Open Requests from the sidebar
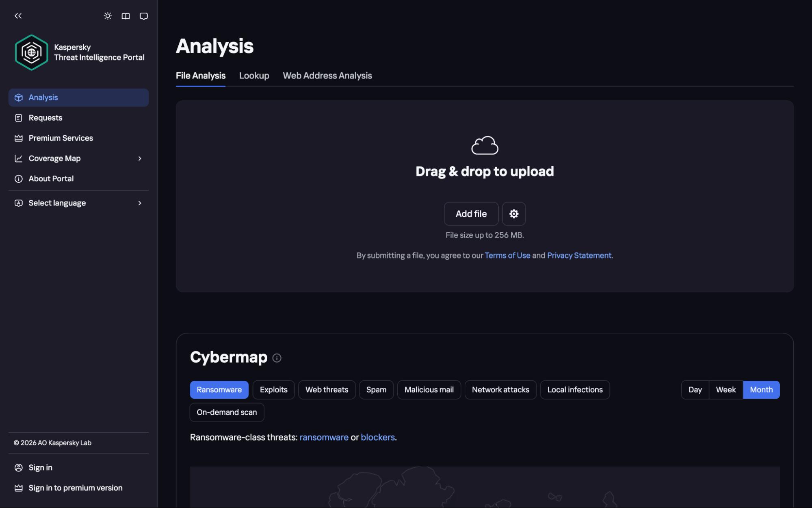The width and height of the screenshot is (812, 508). [45, 117]
